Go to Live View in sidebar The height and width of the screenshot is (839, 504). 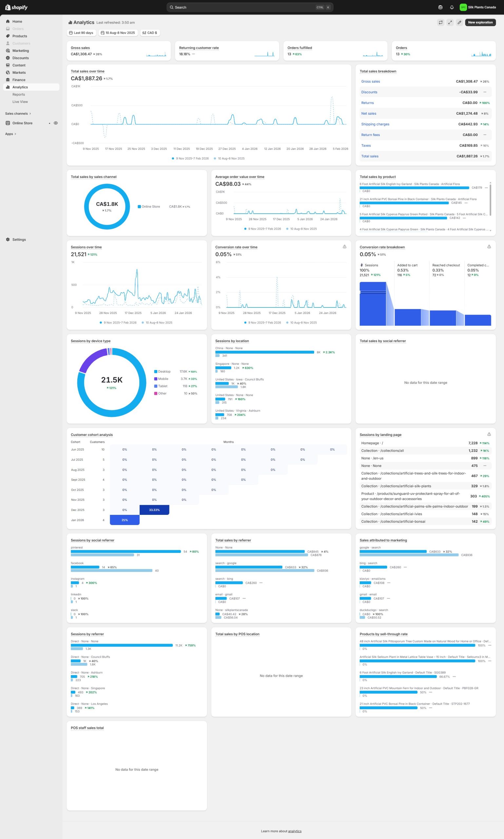(20, 102)
